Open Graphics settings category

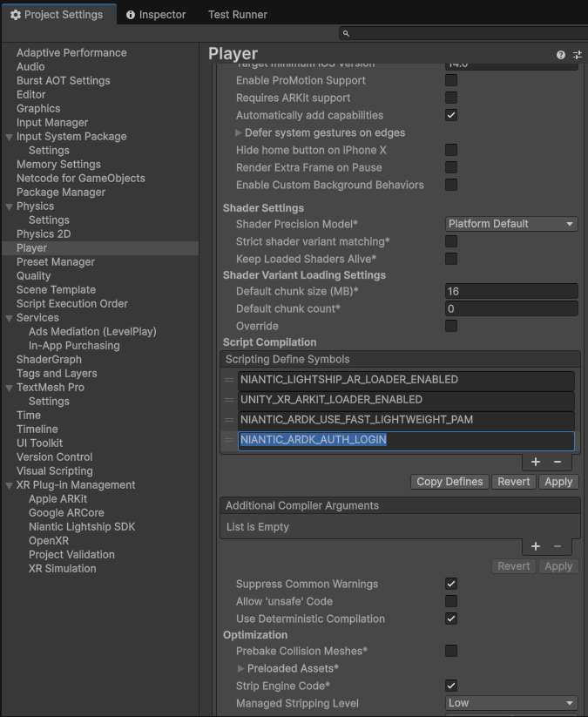click(x=38, y=108)
